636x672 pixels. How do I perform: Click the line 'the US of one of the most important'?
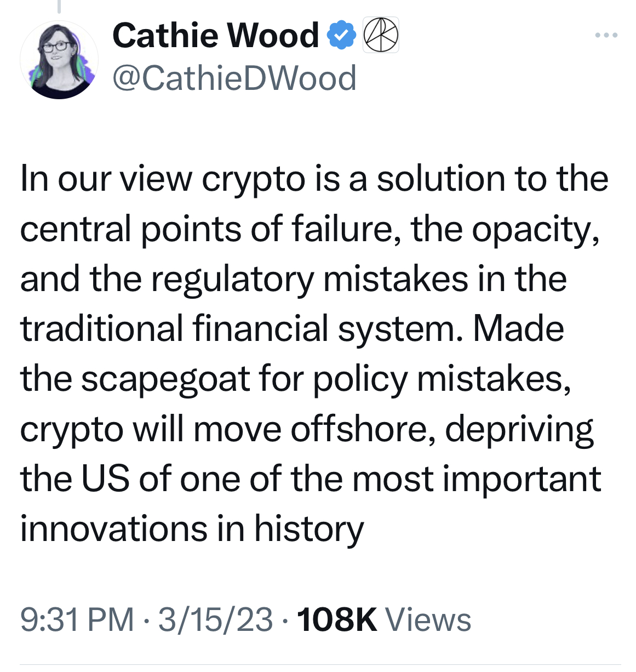coord(311,479)
